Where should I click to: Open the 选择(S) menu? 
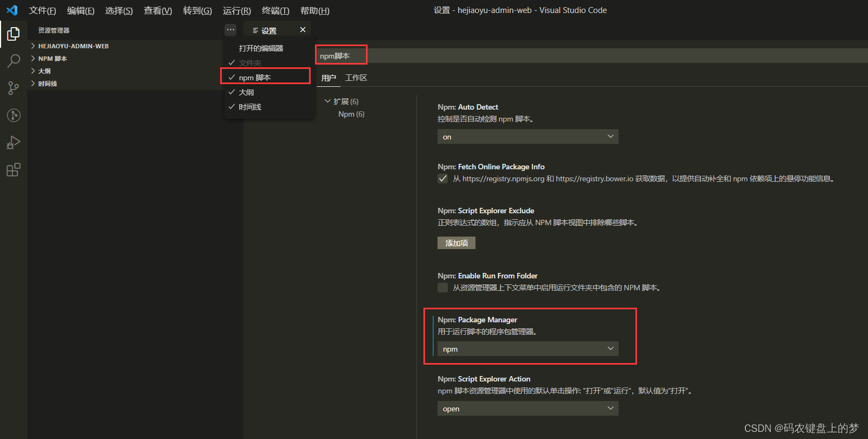click(x=119, y=10)
